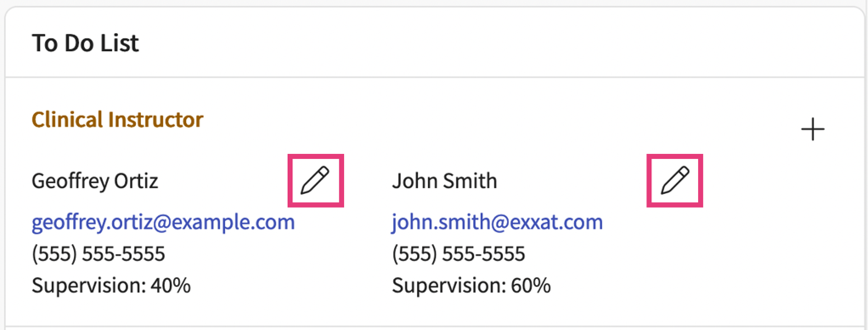This screenshot has height=330, width=868.
Task: Add a clinical instructor with the plus icon
Action: (x=813, y=130)
